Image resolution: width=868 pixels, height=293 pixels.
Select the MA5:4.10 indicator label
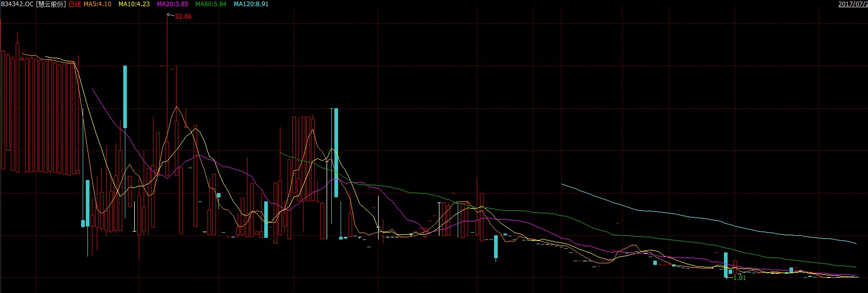[x=97, y=4]
